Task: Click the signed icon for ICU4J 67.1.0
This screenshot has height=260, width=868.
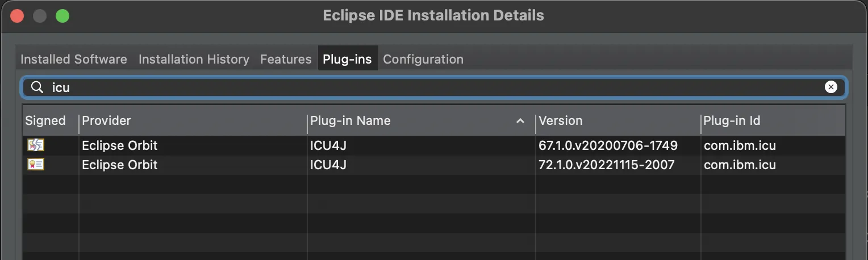Action: point(36,145)
